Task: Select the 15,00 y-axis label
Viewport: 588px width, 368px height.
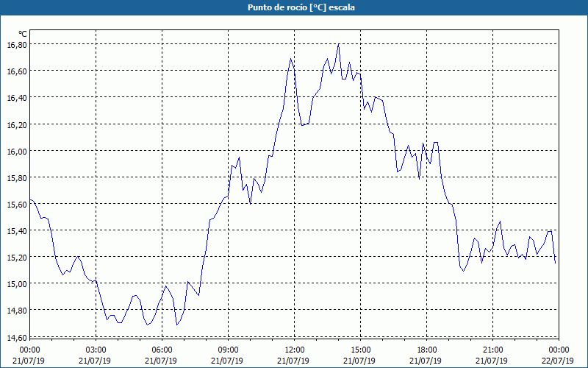Action: click(16, 284)
